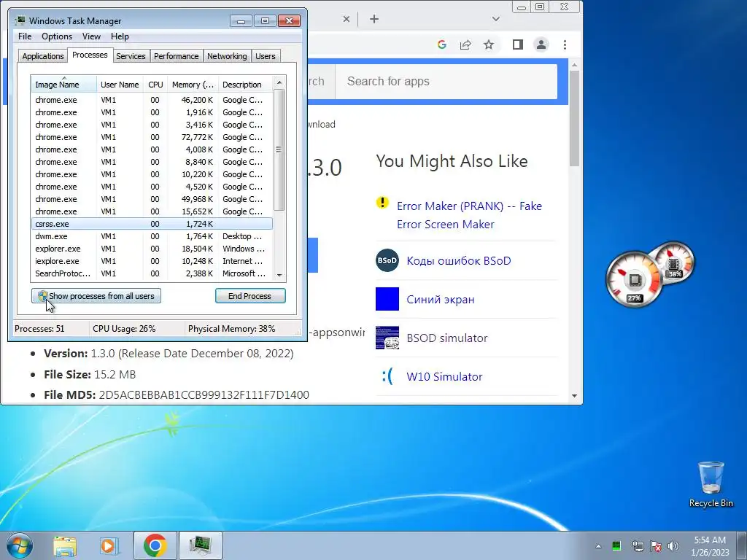Switch to Performance tab
747x560 pixels.
[177, 55]
